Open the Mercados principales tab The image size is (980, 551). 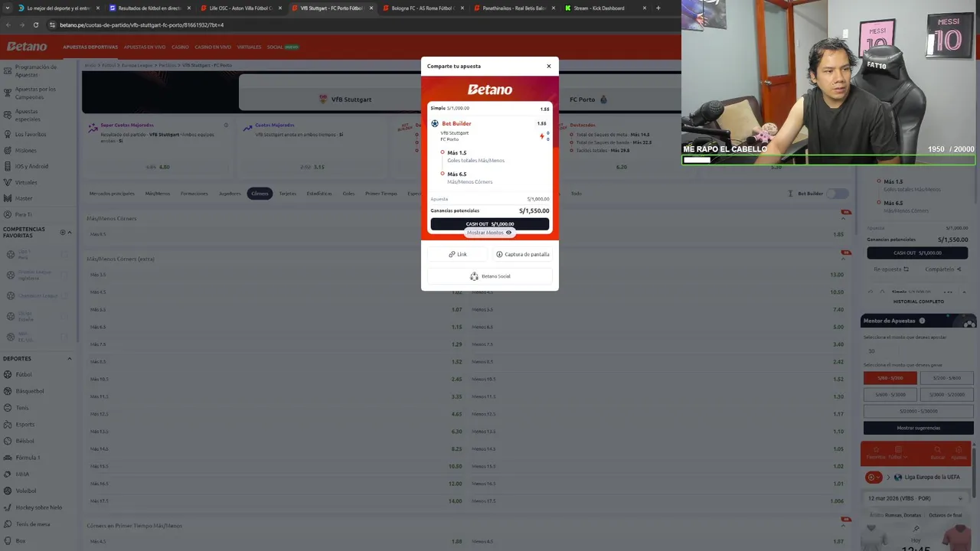[112, 194]
